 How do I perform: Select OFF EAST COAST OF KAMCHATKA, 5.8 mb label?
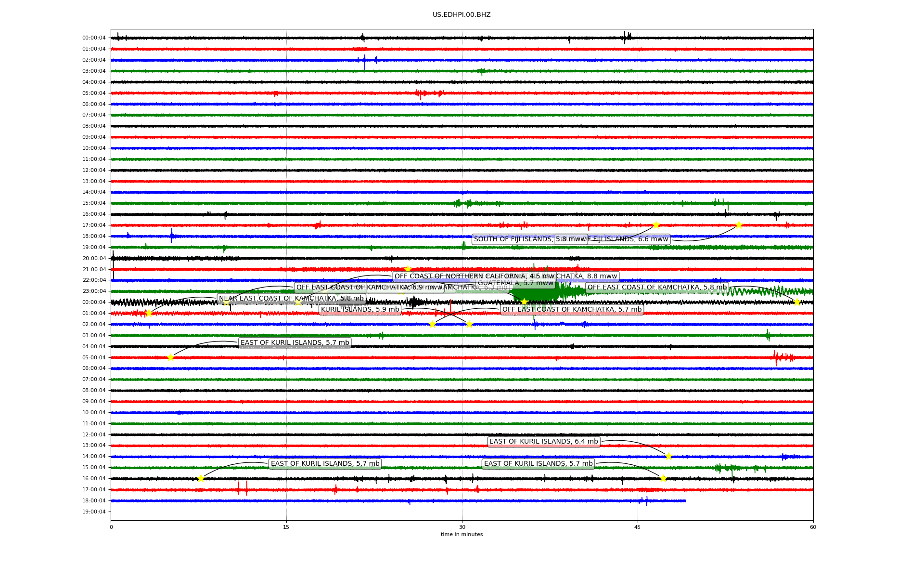pos(657,288)
